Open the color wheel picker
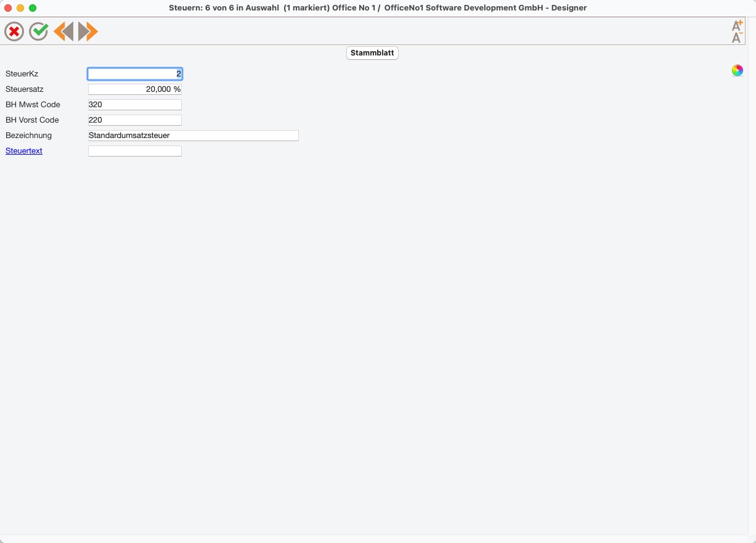Screen dimensions: 756x543 click(x=738, y=70)
